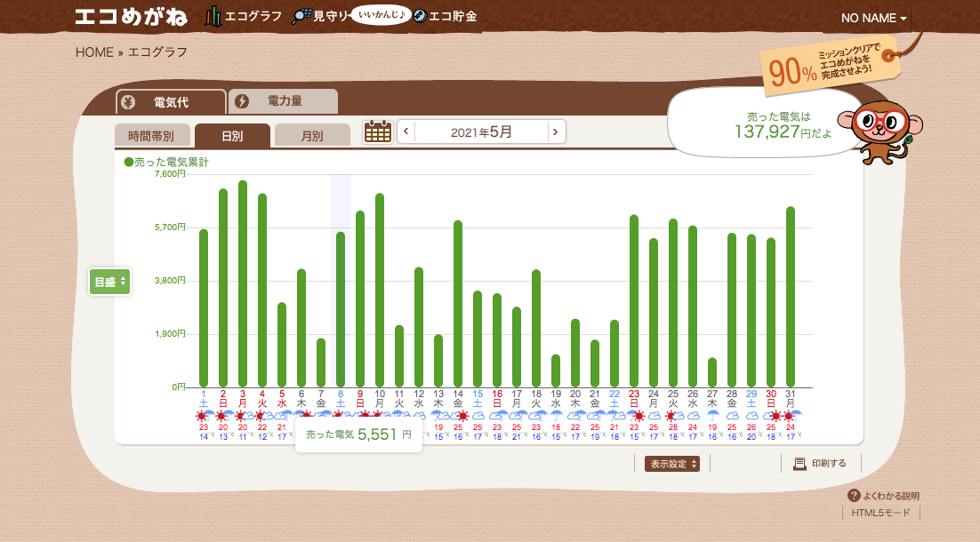
Task: Go to next month arrow
Action: click(x=556, y=132)
